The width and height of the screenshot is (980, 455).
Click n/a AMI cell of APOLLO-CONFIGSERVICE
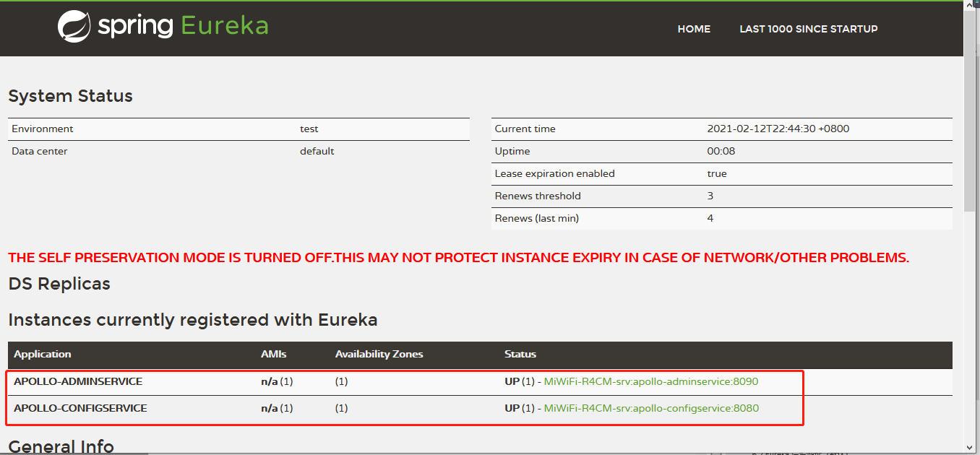[277, 408]
